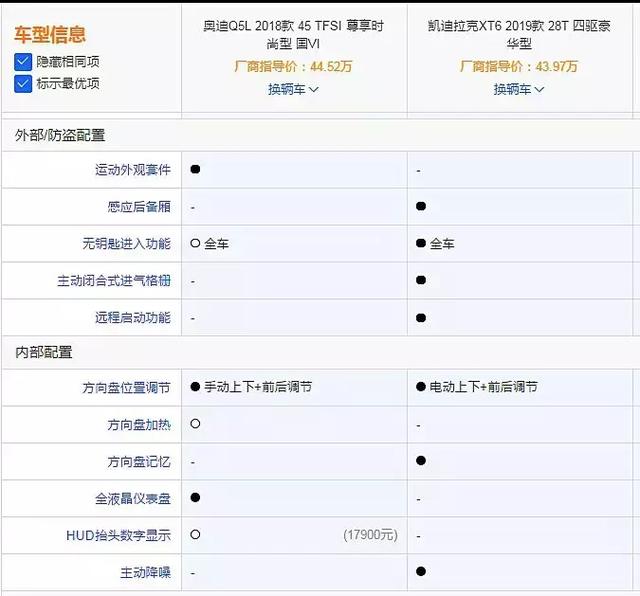The image size is (640, 596).
Task: Click the 厂商指导价：44.52万 price
Action: (293, 66)
